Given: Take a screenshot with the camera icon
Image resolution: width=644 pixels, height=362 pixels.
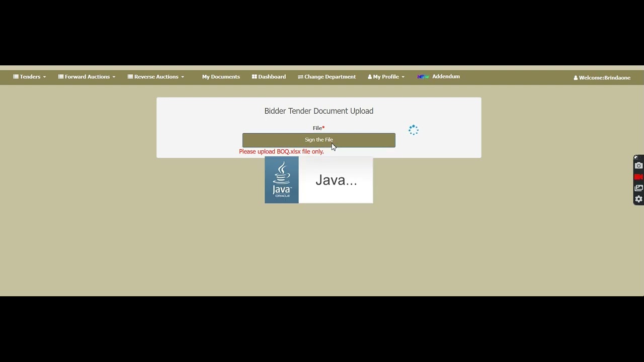Looking at the screenshot, I should pos(638,166).
